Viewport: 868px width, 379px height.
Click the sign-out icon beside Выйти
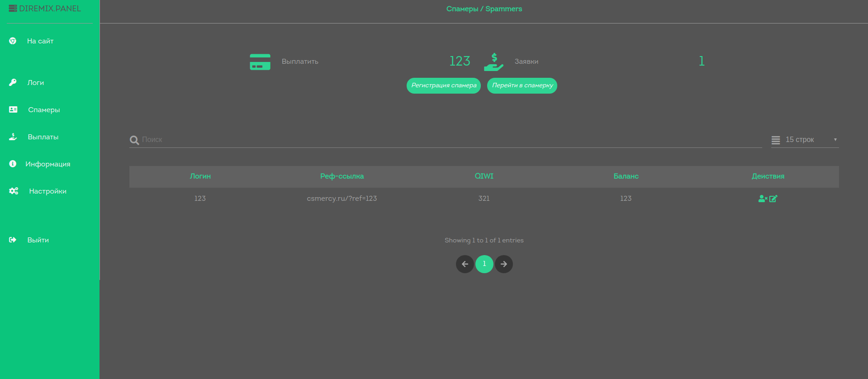[x=13, y=240]
